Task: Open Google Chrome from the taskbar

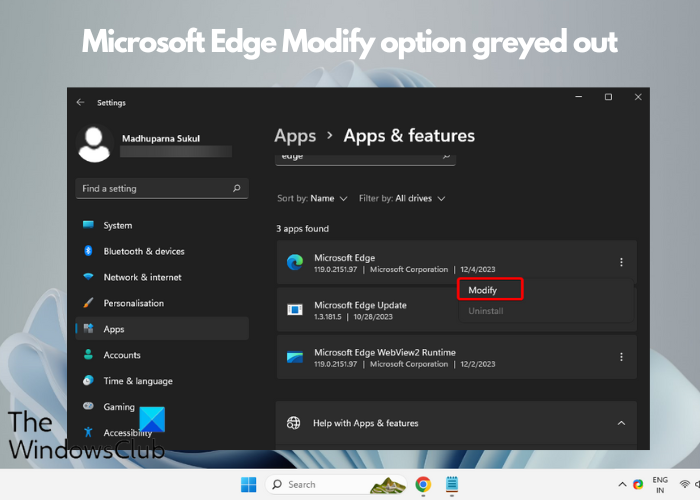Action: (x=423, y=484)
